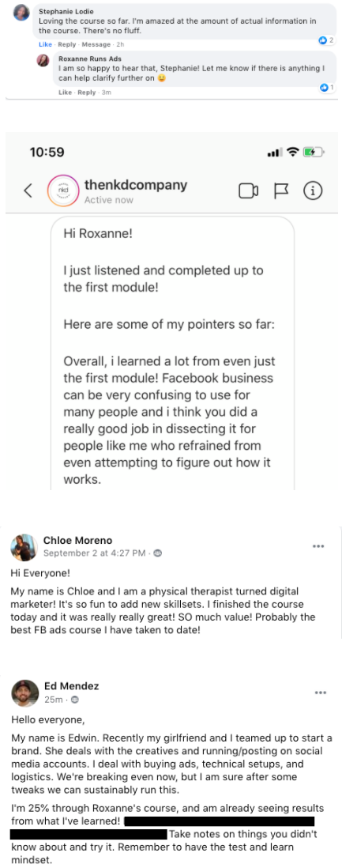Viewport: 342px width, 868px height.
Task: Open Ed Mendez's profile name
Action: point(71,686)
